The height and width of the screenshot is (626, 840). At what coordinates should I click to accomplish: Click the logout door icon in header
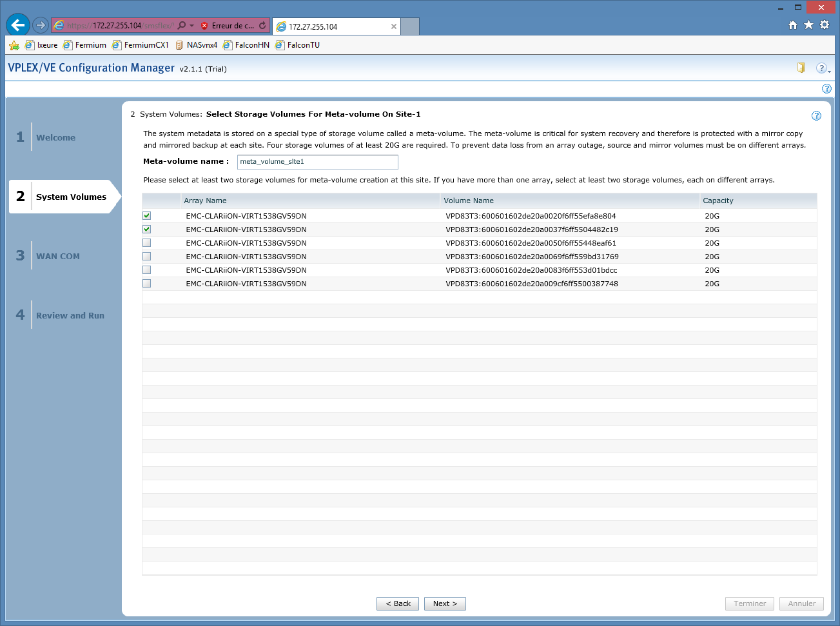point(801,68)
